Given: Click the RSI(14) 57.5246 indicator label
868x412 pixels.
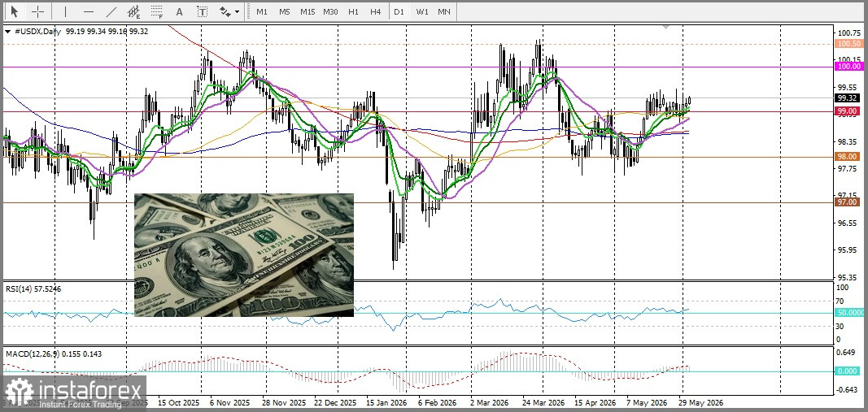Looking at the screenshot, I should 33,288.
